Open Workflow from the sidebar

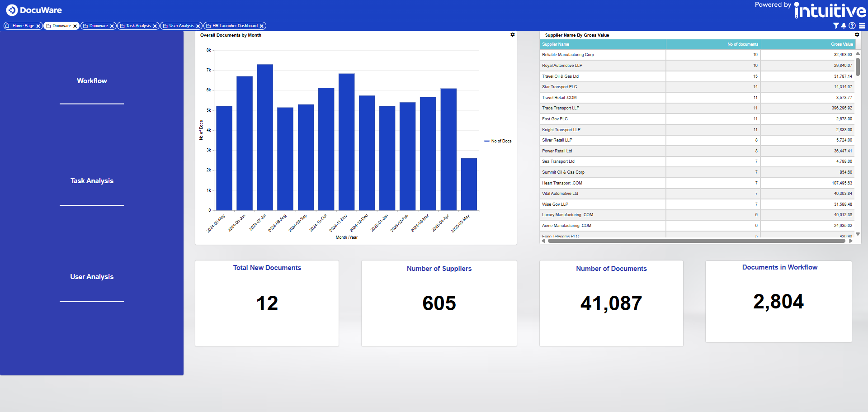click(x=92, y=81)
